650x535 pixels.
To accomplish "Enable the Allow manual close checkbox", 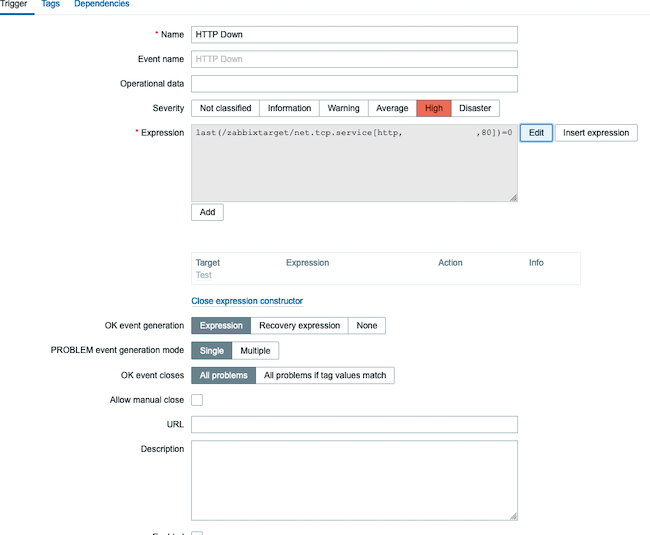I will point(197,400).
